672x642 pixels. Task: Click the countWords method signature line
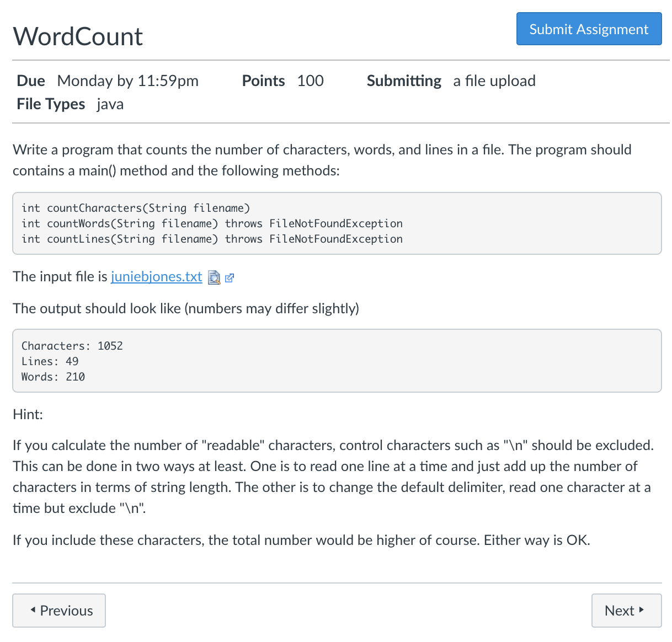point(212,223)
